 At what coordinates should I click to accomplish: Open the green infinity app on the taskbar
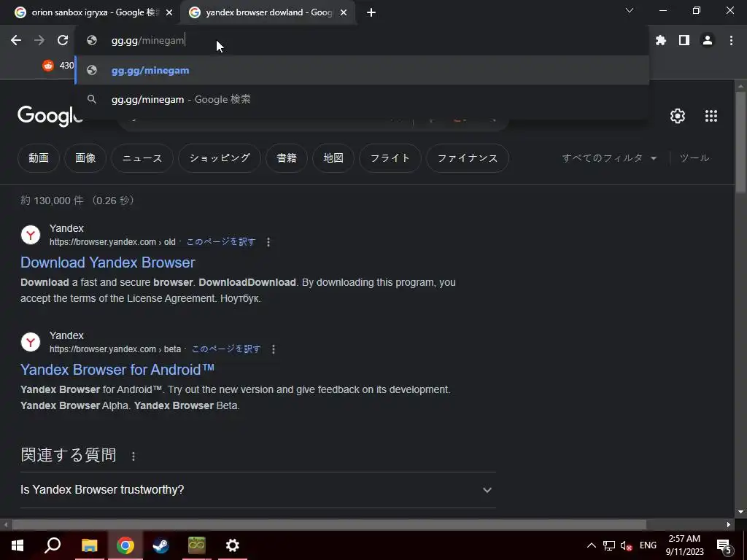pos(196,545)
